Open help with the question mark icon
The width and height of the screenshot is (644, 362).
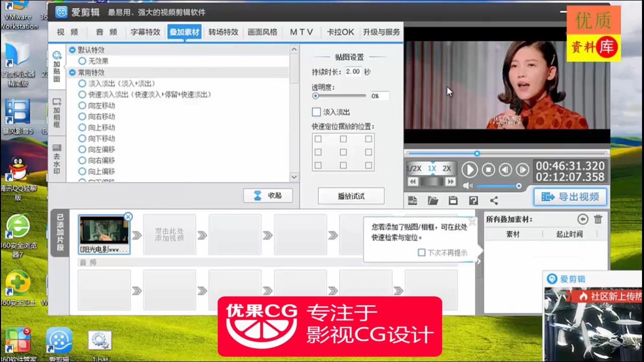473,201
